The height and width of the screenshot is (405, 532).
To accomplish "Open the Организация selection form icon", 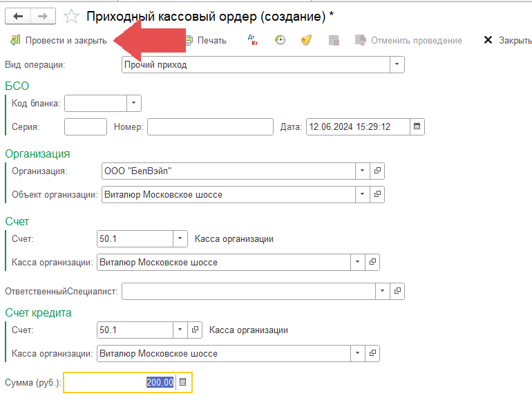I will (377, 171).
